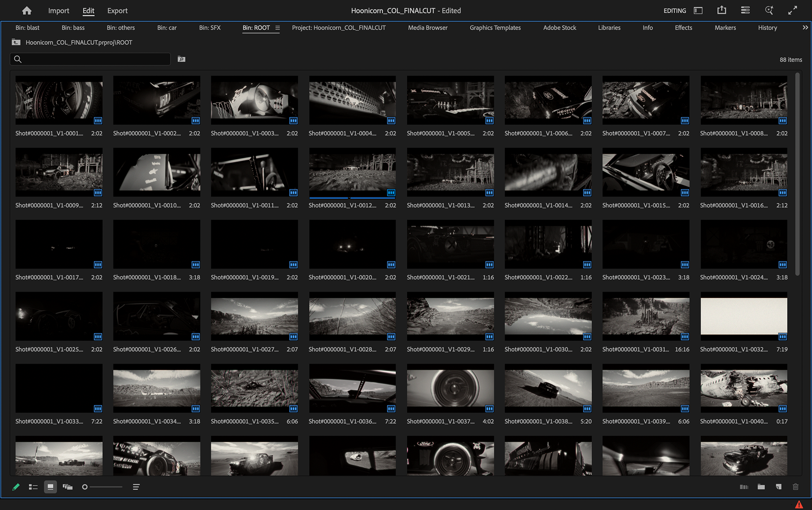Switch to Icon View

coord(50,487)
